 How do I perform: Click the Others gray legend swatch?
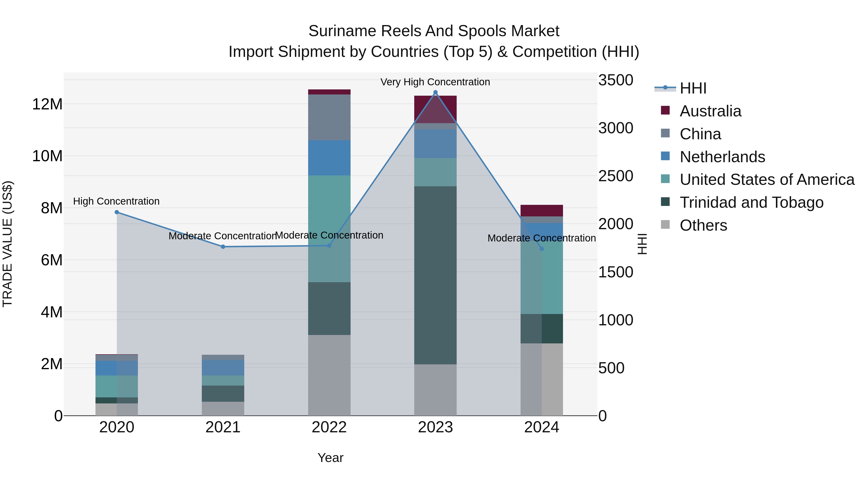[665, 224]
